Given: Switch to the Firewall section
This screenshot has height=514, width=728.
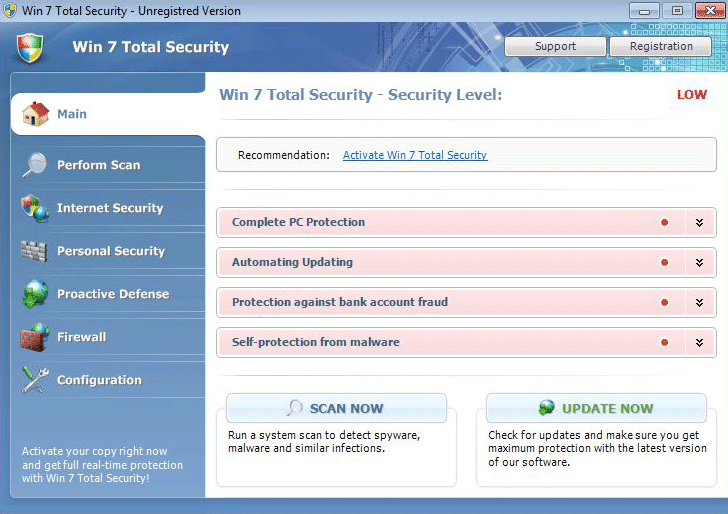Looking at the screenshot, I should 81,337.
